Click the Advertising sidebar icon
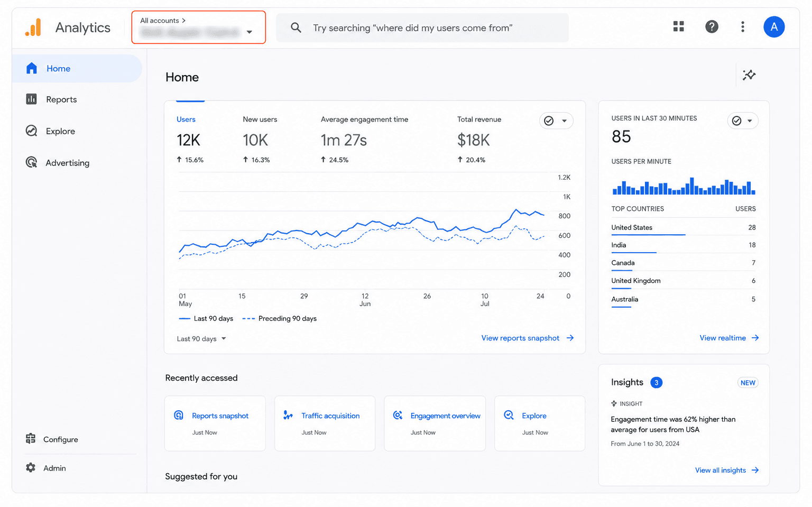 point(31,162)
